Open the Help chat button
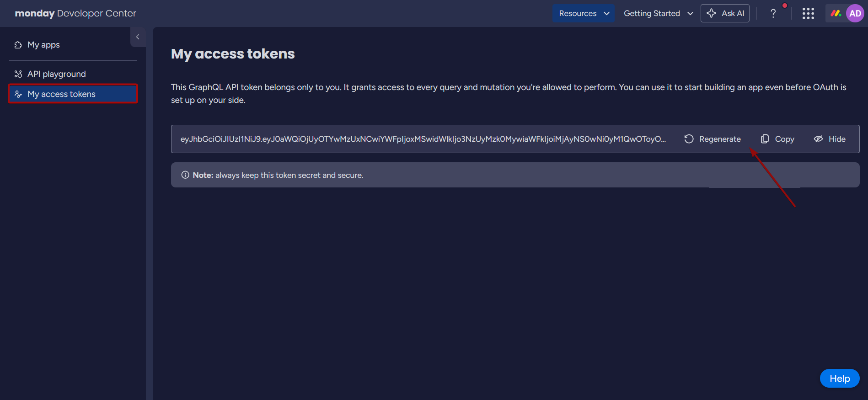The image size is (868, 400). pyautogui.click(x=840, y=379)
